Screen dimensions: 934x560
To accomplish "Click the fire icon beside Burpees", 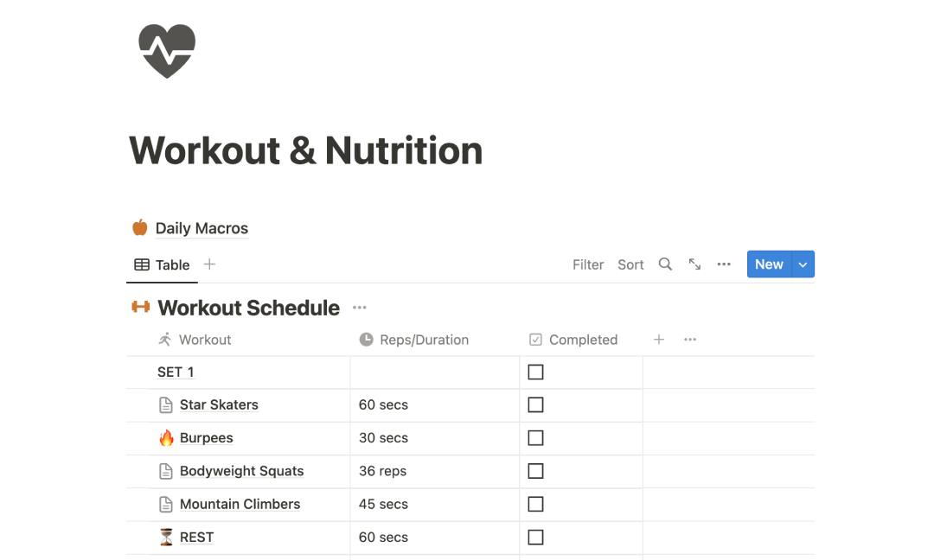I will click(x=167, y=438).
